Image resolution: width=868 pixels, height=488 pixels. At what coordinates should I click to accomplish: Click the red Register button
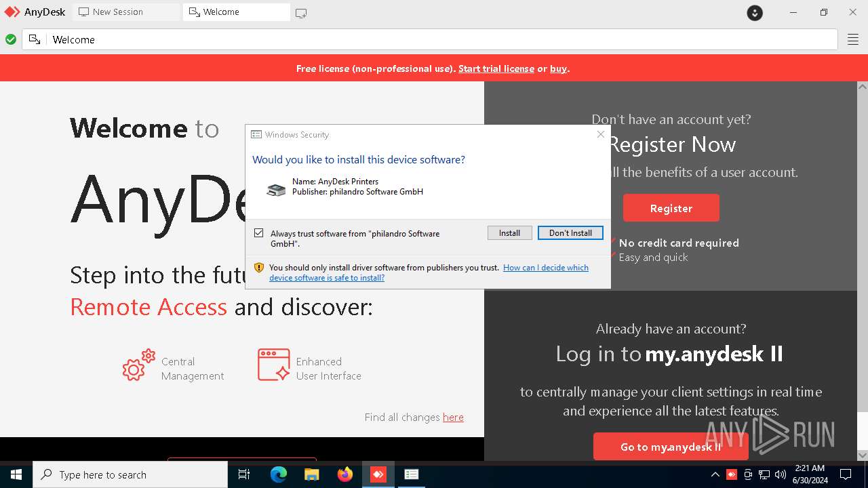[671, 208]
